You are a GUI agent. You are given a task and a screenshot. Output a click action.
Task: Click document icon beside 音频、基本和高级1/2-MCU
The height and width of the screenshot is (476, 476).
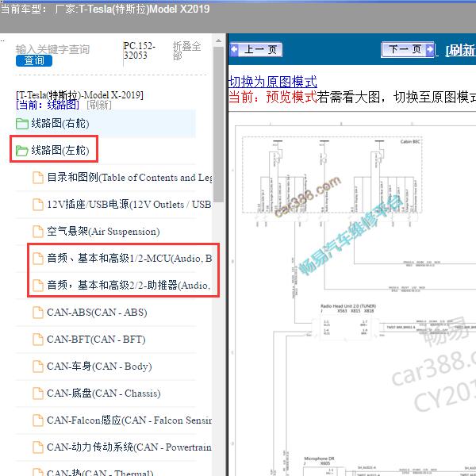38,259
